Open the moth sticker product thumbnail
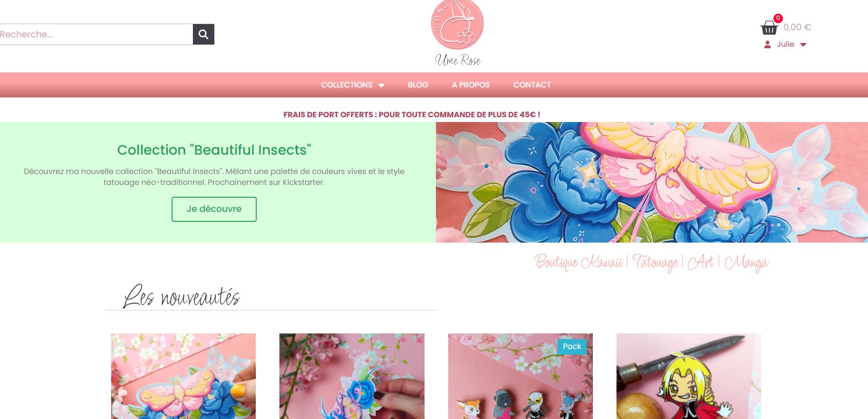Viewport: 868px width, 419px height. click(x=183, y=376)
